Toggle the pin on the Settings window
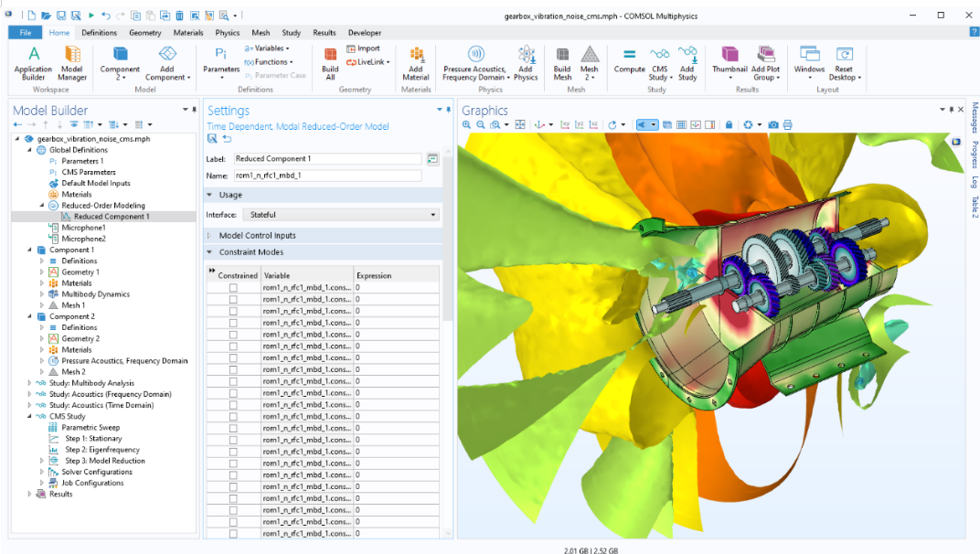The height and width of the screenshot is (554, 980). pos(448,110)
